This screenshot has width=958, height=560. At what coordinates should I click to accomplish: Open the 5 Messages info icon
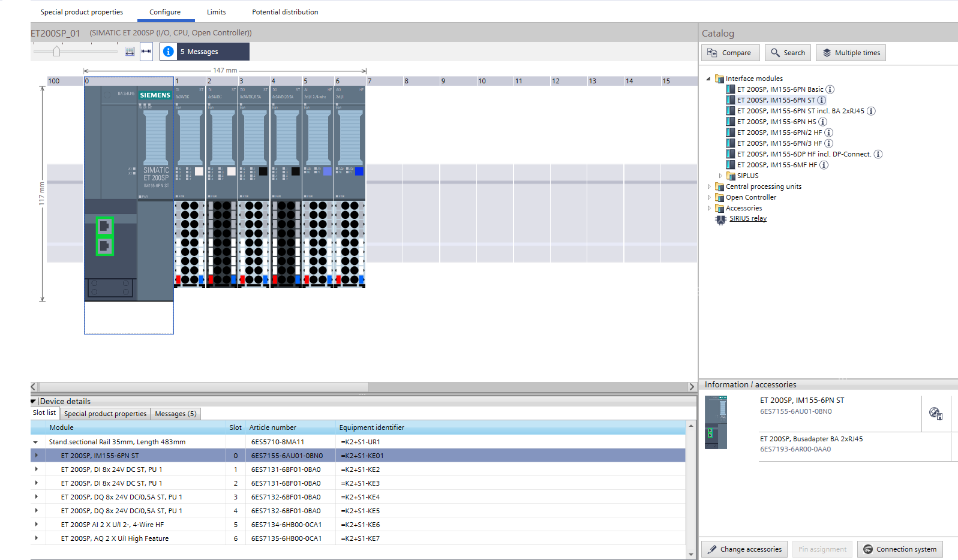tap(169, 52)
